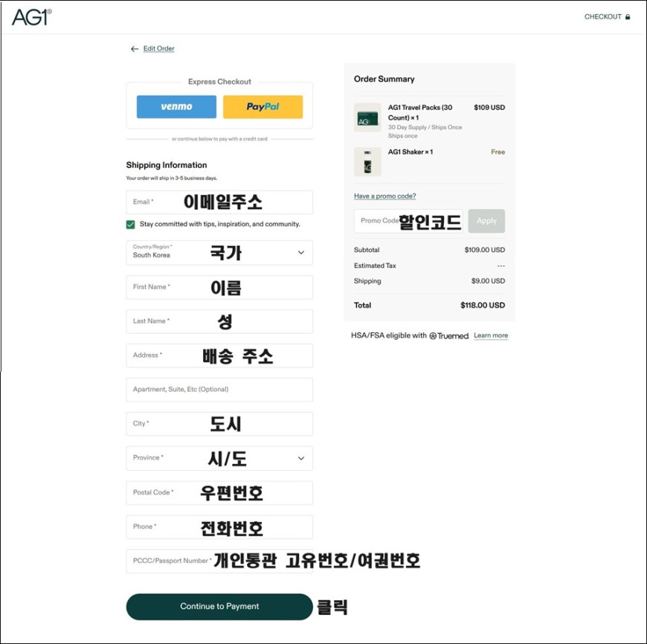Click the Truemed logo
This screenshot has height=644, width=647.
[x=449, y=336]
